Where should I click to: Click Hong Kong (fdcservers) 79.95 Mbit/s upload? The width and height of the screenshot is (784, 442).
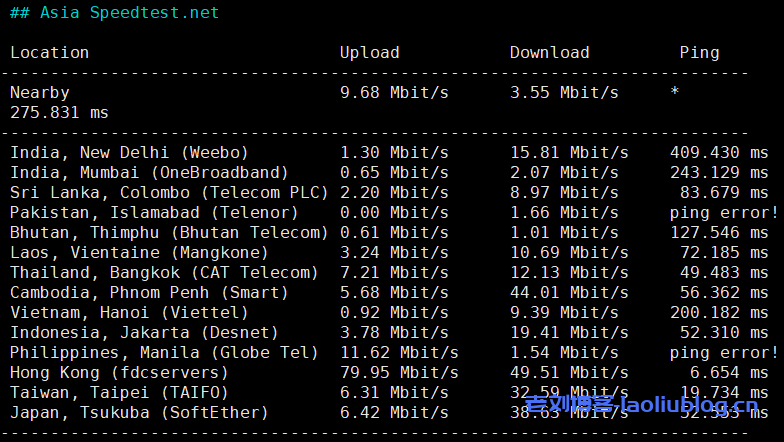pyautogui.click(x=399, y=373)
